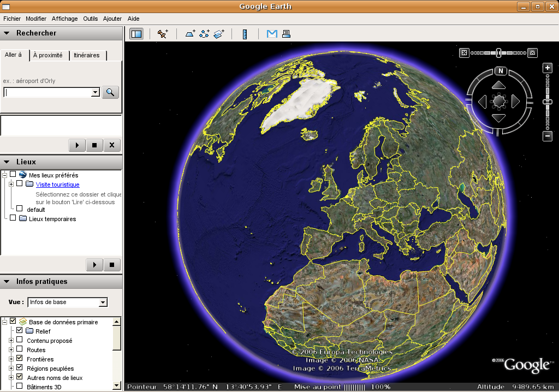Collapse the Lieux panel
This screenshot has width=559, height=392.
(7, 162)
